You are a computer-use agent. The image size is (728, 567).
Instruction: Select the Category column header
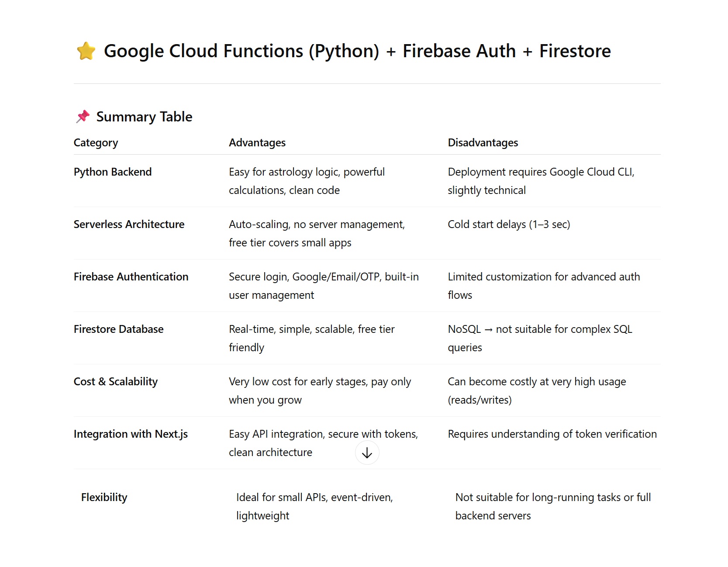coord(96,143)
